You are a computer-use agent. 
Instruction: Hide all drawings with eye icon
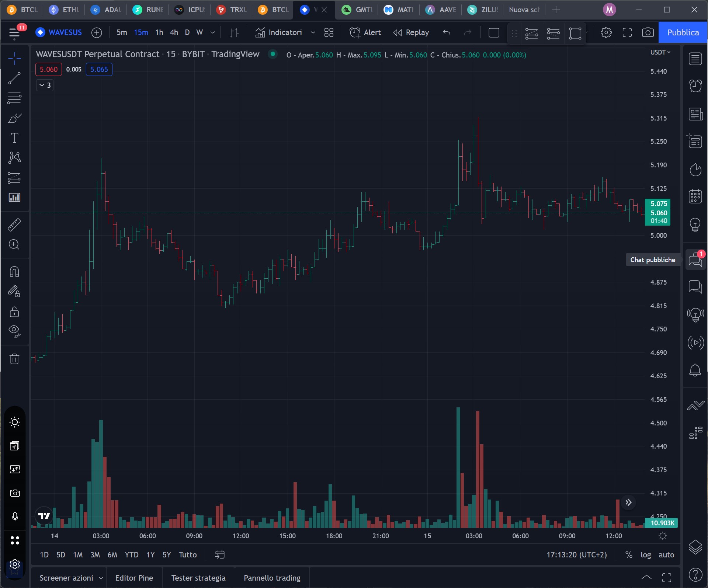14,331
